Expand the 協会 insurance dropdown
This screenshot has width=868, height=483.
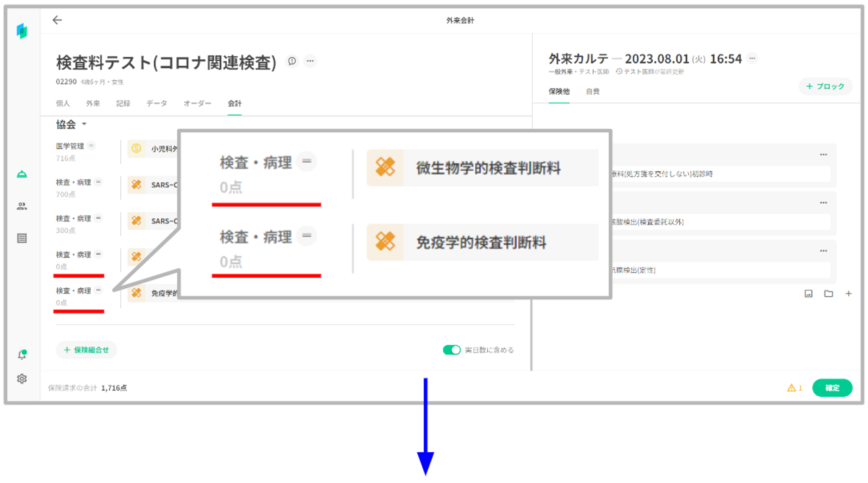(x=84, y=124)
